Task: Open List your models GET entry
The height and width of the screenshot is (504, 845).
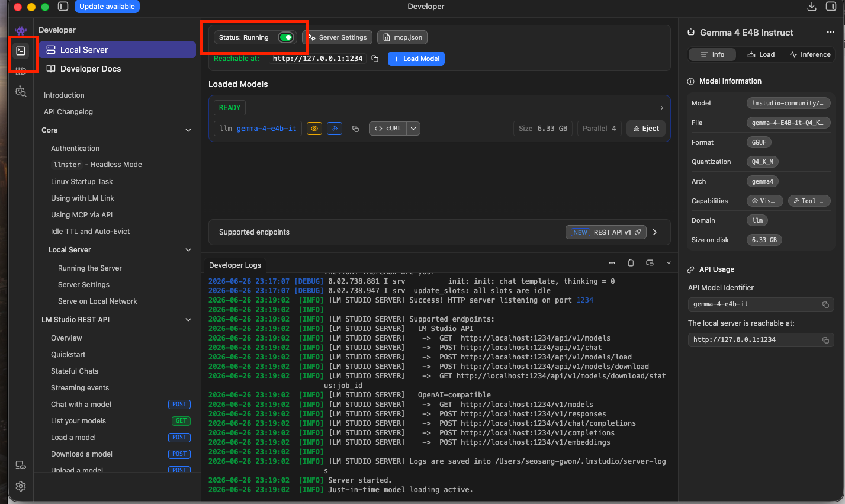Action: (x=120, y=421)
